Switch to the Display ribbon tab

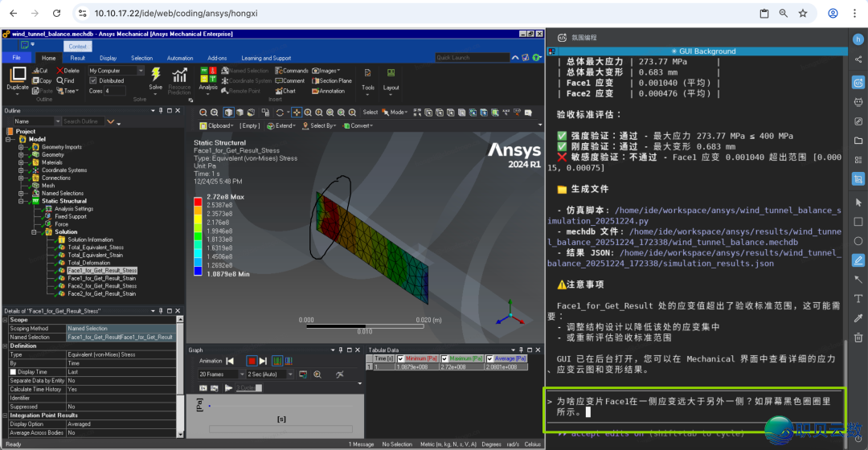(108, 58)
